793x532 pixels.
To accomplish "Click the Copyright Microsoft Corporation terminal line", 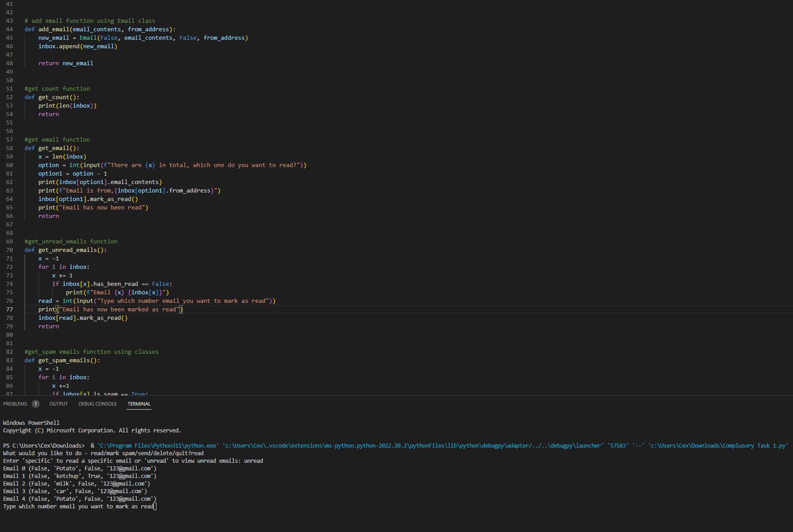I will pyautogui.click(x=92, y=431).
